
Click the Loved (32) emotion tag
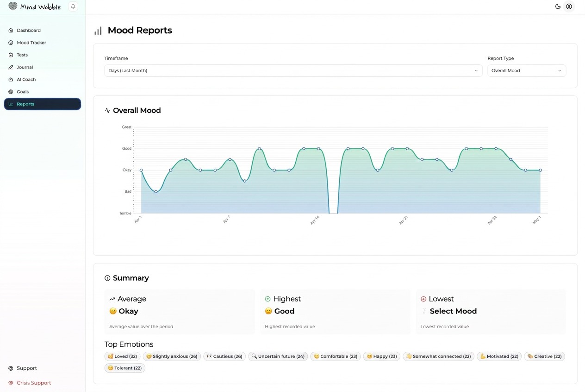[x=122, y=356]
